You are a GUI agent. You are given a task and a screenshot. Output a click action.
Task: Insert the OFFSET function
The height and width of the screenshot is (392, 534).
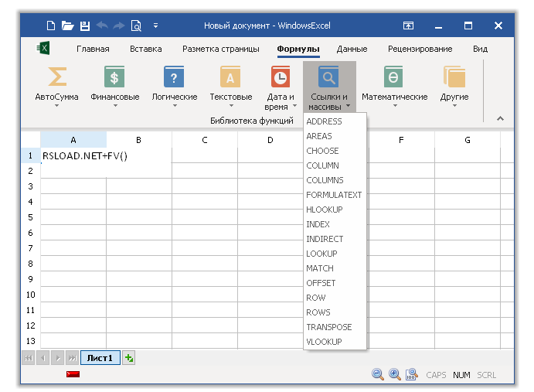335,283
